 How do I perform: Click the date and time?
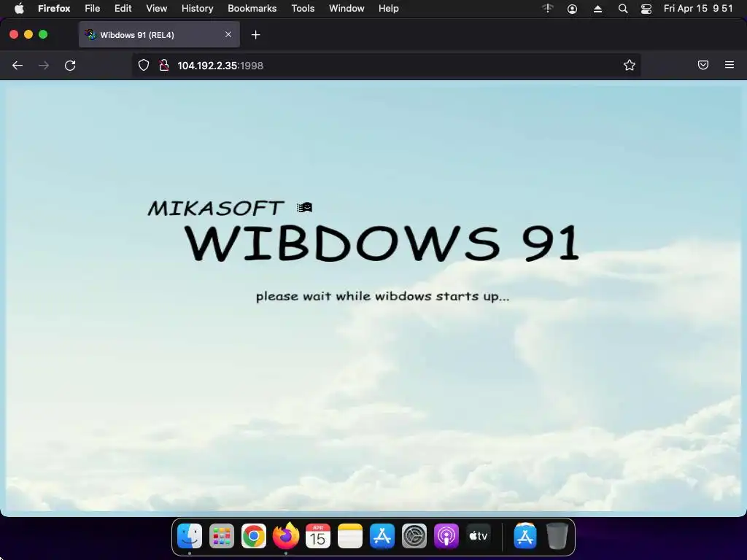tap(698, 9)
